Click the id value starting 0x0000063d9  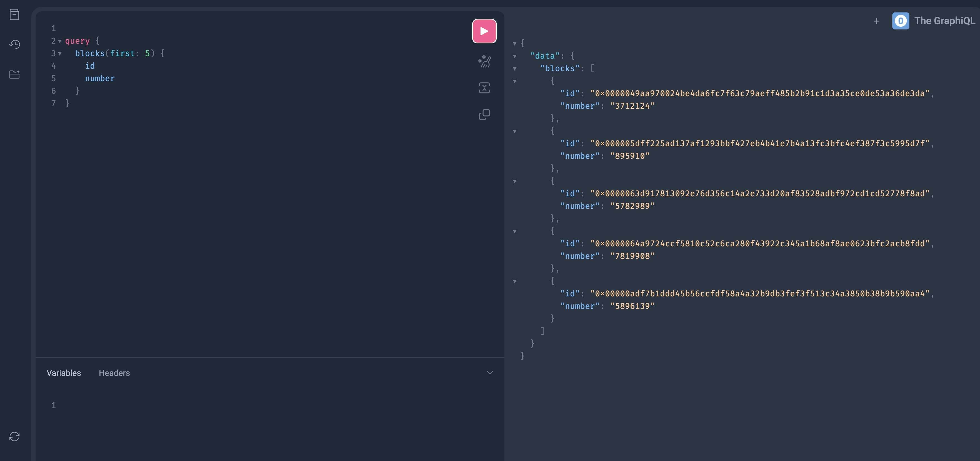point(760,194)
